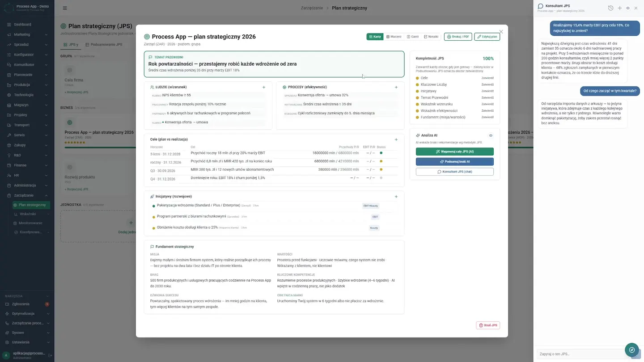Expand Sprzedaż in the sidebar
Image resolution: width=644 pixels, height=362 pixels.
[27, 44]
